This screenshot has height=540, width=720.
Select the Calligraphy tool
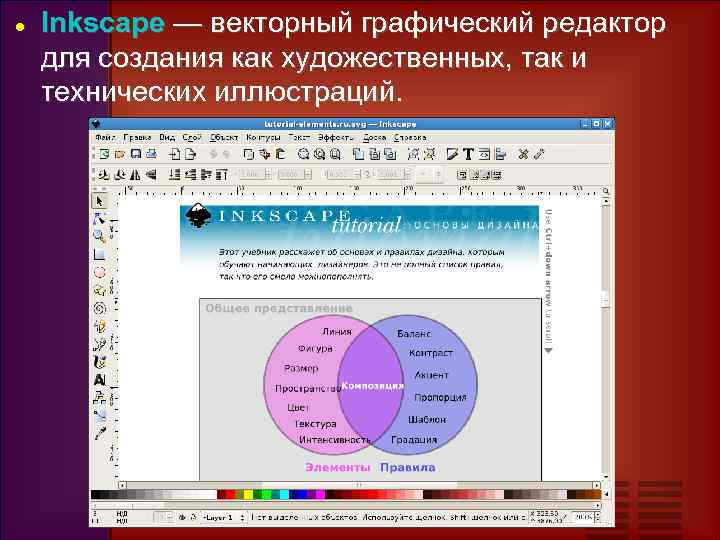[99, 362]
